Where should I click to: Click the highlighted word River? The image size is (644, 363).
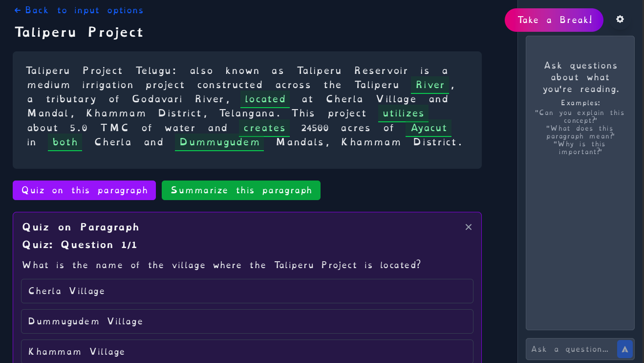coord(430,85)
